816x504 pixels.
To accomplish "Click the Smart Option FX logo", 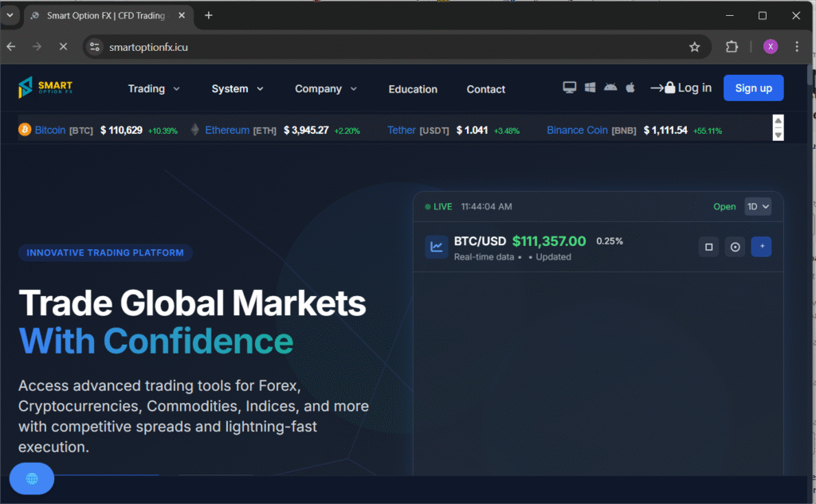I will click(x=45, y=88).
